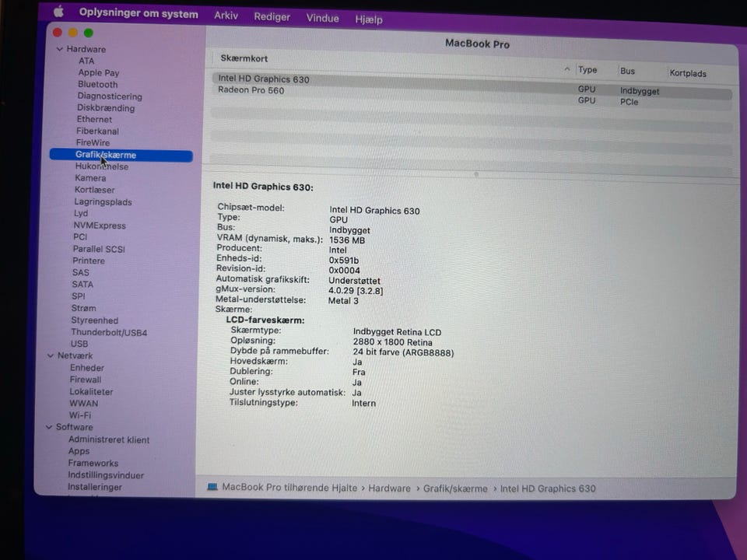747x560 pixels.
Task: Sort by the Kortplads column header
Action: pyautogui.click(x=688, y=73)
